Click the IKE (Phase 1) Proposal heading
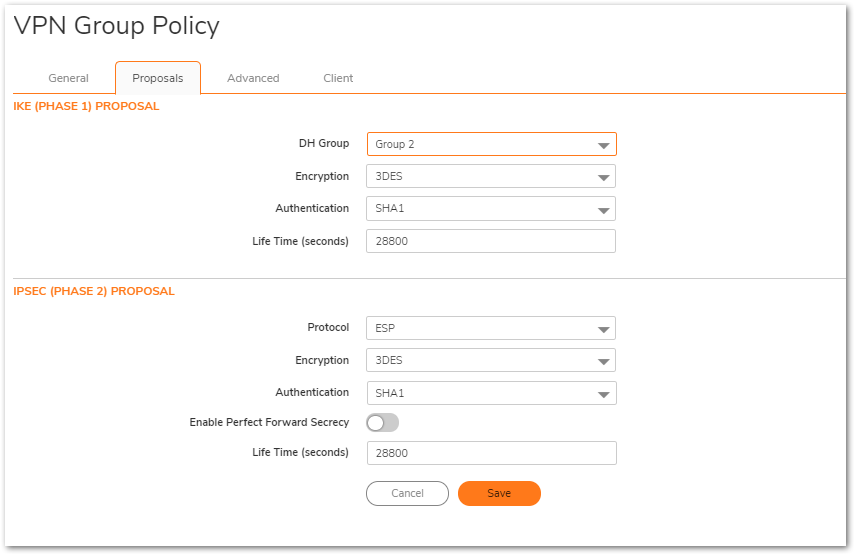This screenshot has width=855, height=555. point(86,106)
